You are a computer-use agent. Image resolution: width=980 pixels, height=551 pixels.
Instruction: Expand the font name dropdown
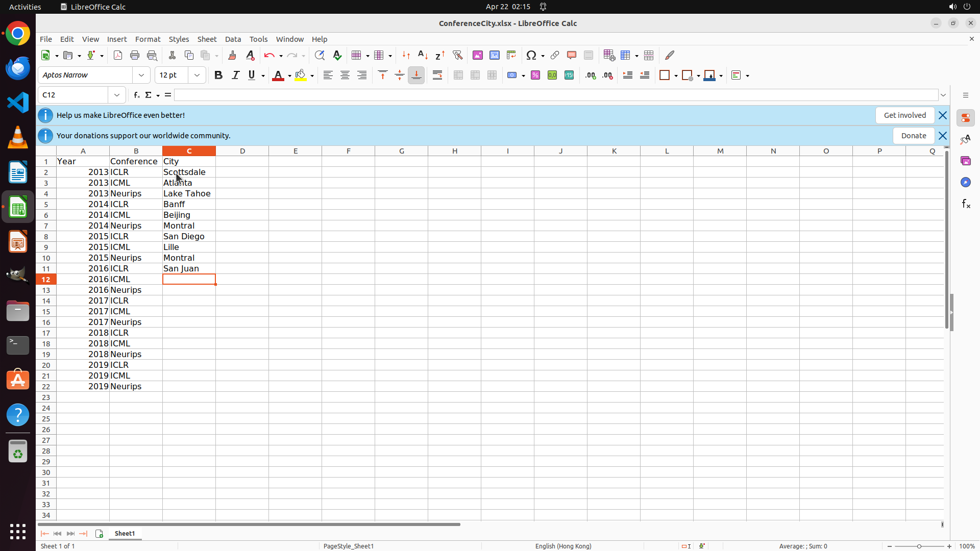[x=141, y=75]
